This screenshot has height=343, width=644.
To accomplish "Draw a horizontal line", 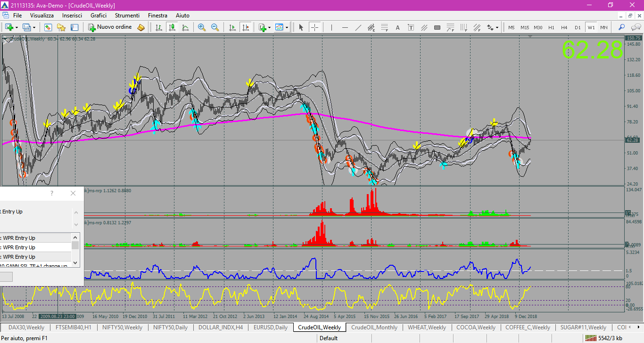I will 345,27.
